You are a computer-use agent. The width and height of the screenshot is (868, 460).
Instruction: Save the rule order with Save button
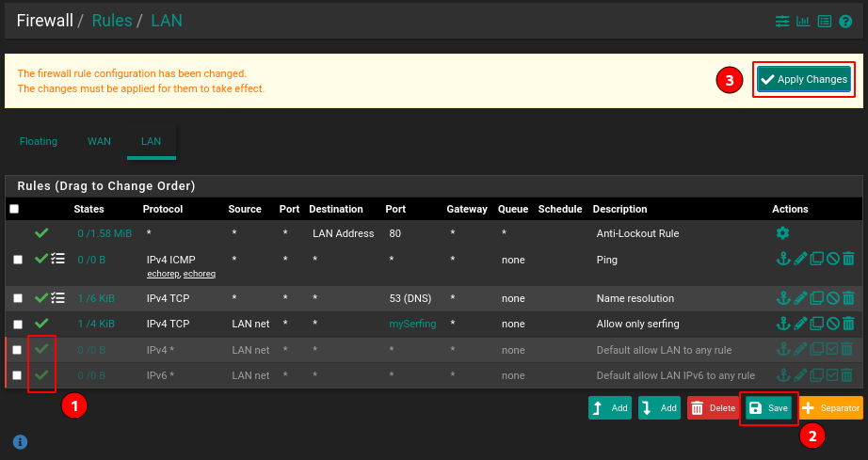pos(768,408)
